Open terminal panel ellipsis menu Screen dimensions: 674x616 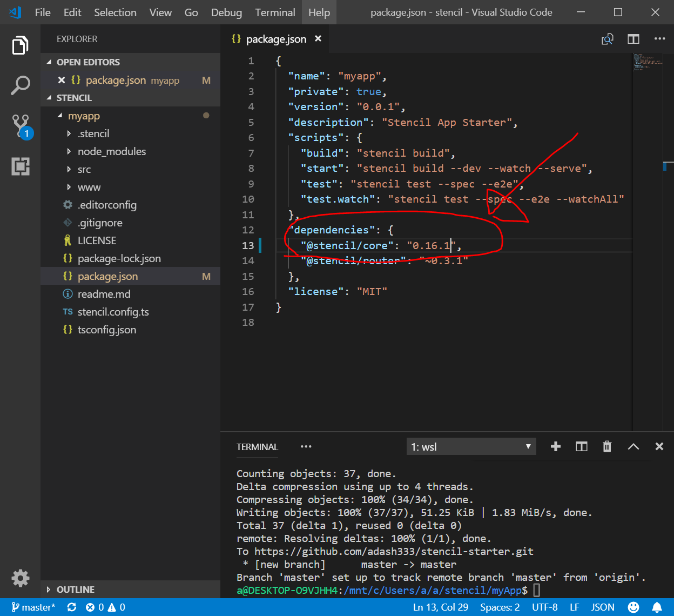point(306,447)
